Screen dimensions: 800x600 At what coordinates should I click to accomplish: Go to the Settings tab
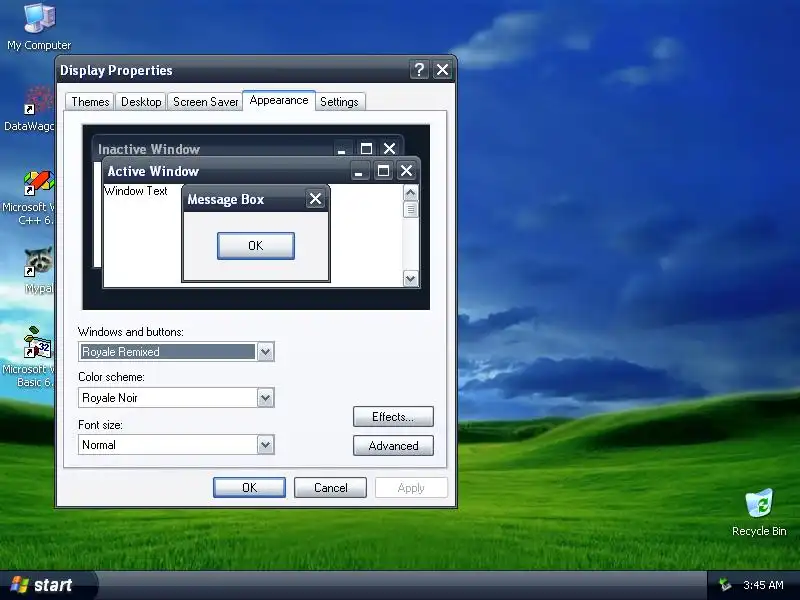pyautogui.click(x=339, y=102)
